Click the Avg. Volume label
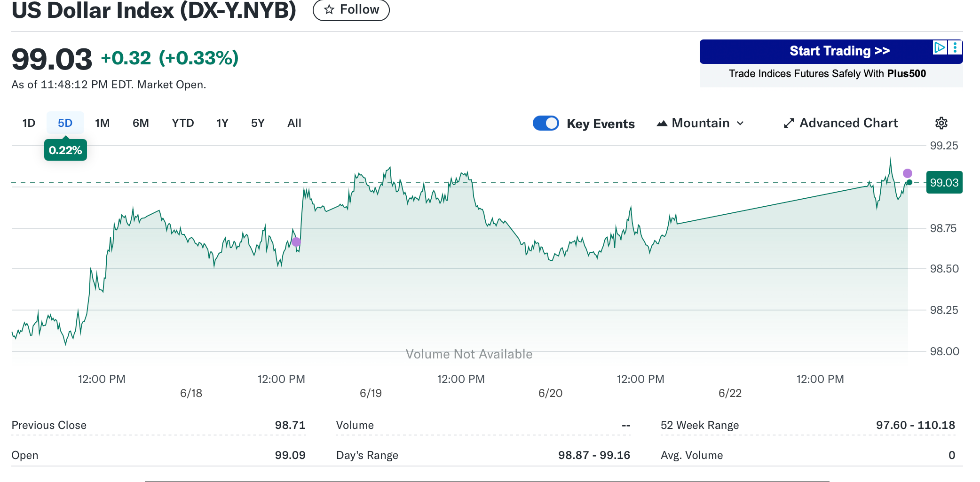Viewport: 980px width, 482px height. [692, 455]
